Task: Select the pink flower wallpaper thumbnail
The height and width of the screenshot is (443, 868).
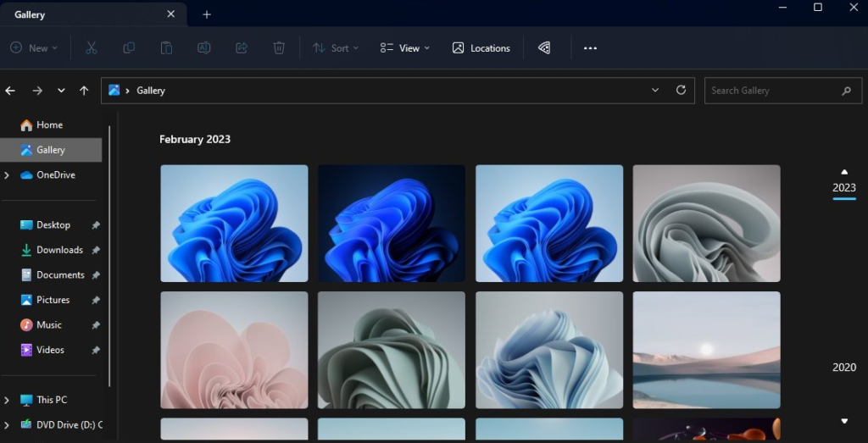Action: coord(234,350)
